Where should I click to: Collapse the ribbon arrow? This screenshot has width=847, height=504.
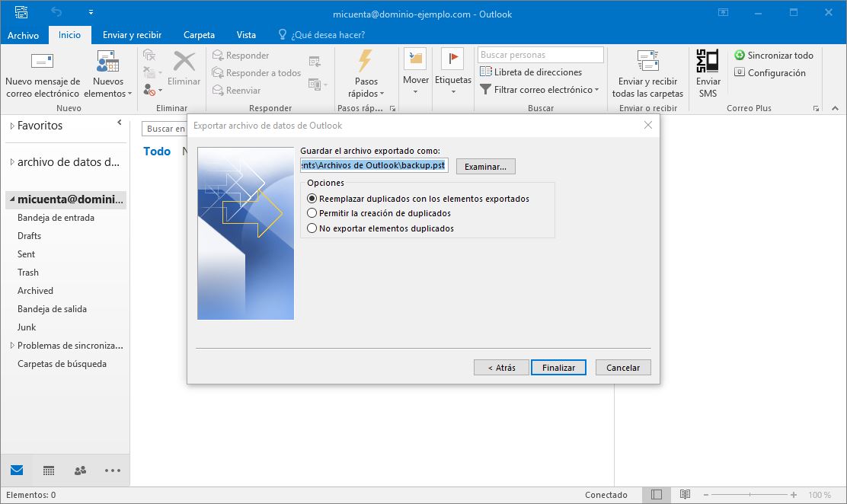coord(835,109)
